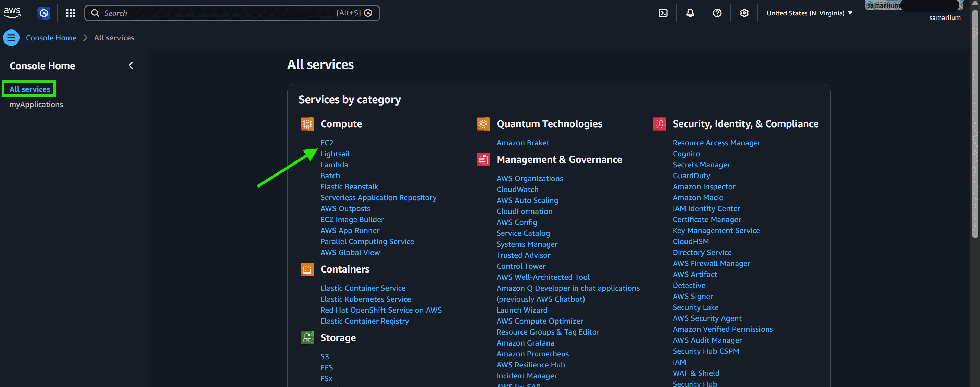This screenshot has height=387, width=980.
Task: Go to Console Home breadcrumb
Action: [x=51, y=38]
